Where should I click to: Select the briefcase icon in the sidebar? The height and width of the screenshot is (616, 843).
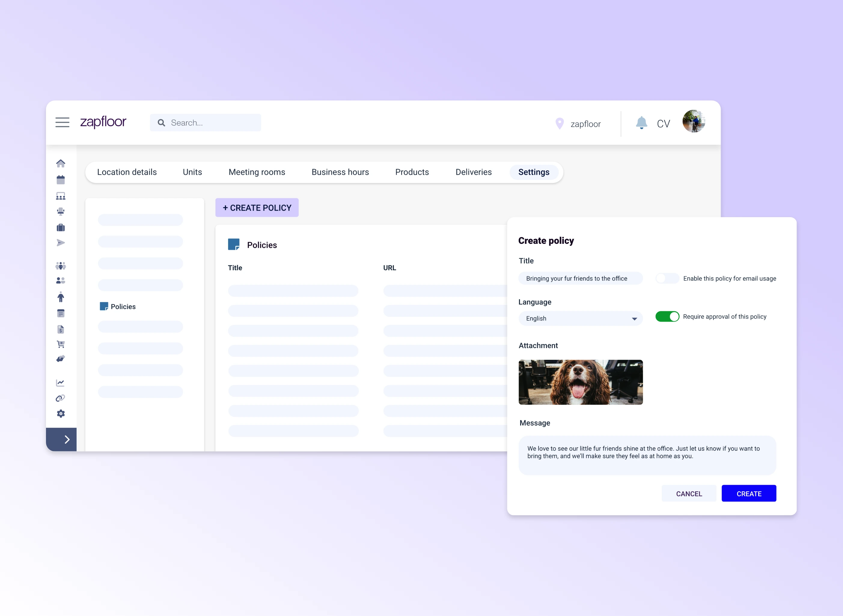tap(61, 227)
